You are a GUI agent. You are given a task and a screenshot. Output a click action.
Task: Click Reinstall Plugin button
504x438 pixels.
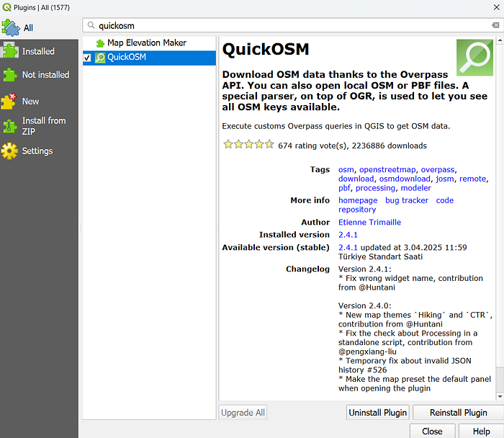458,412
